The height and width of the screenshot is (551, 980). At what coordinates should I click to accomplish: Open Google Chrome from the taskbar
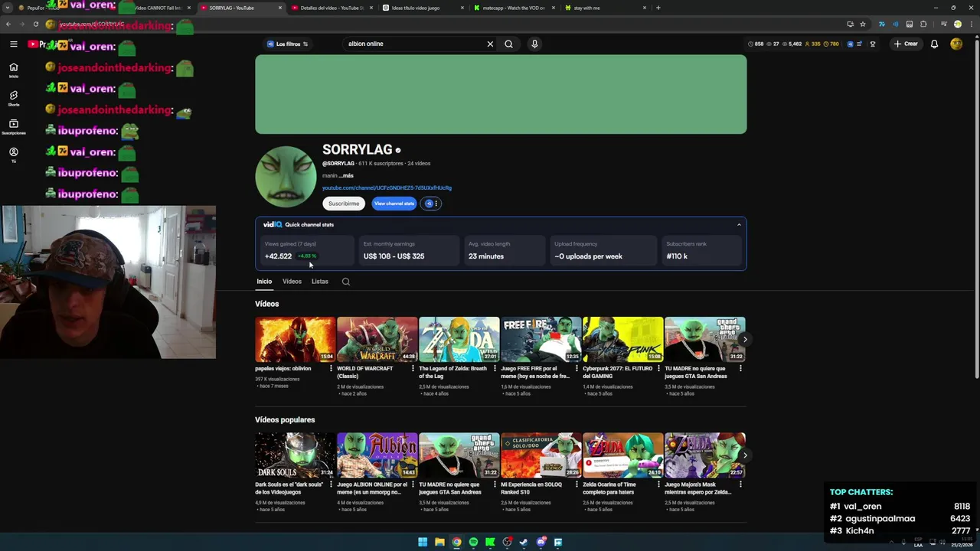[456, 543]
